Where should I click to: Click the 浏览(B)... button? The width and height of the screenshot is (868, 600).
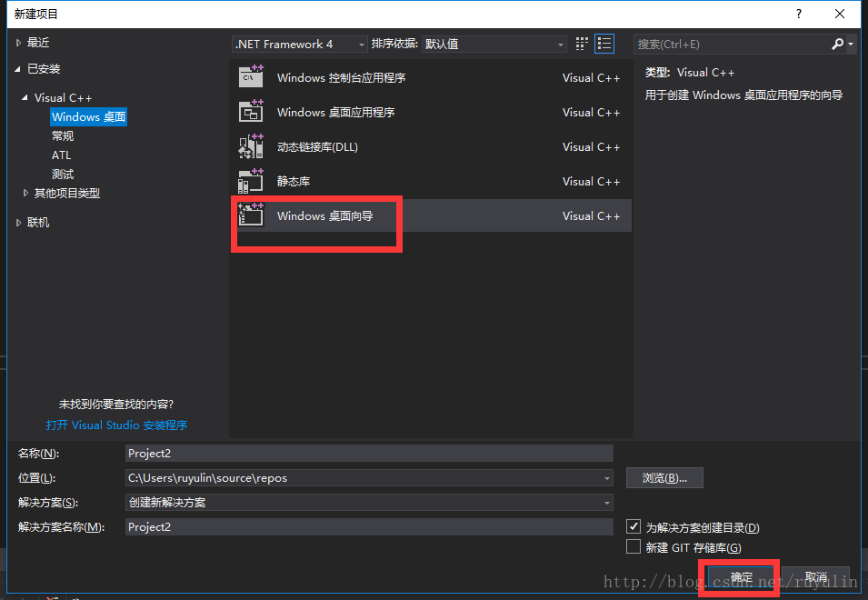(x=664, y=477)
